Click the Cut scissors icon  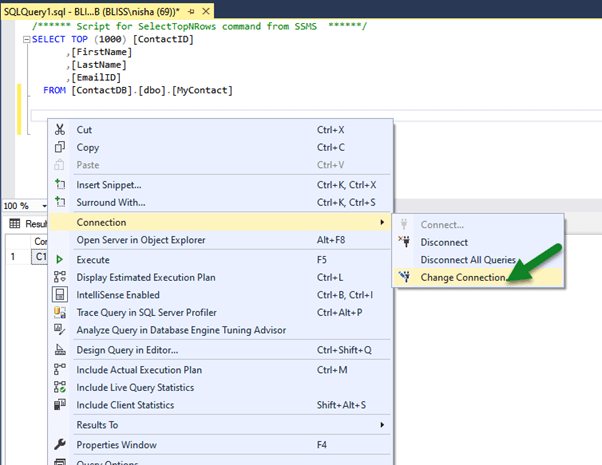coord(60,130)
